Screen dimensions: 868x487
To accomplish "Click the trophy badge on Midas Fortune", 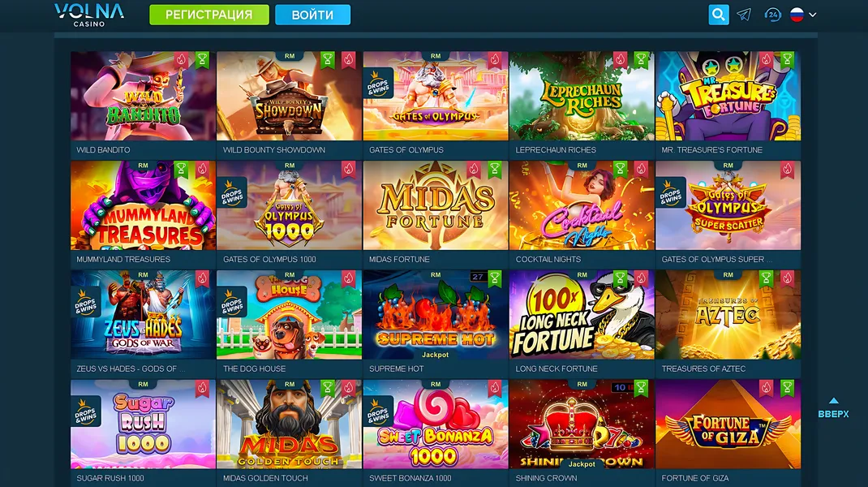I will [x=494, y=169].
